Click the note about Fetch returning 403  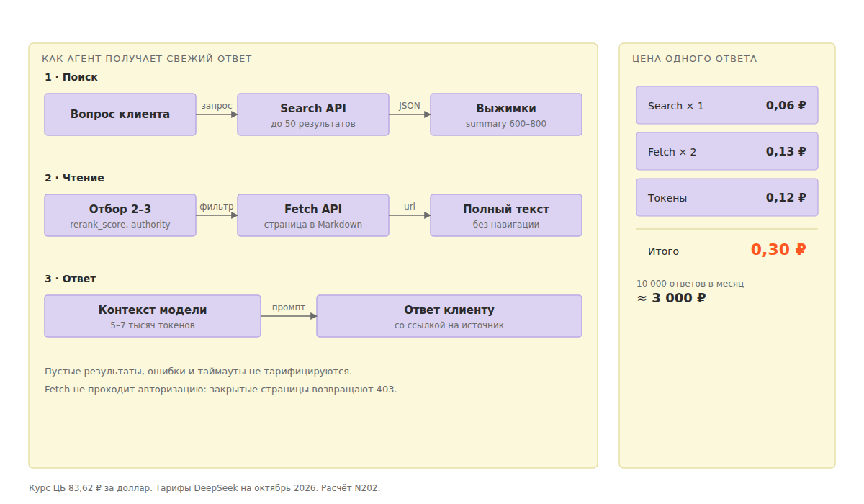click(221, 390)
